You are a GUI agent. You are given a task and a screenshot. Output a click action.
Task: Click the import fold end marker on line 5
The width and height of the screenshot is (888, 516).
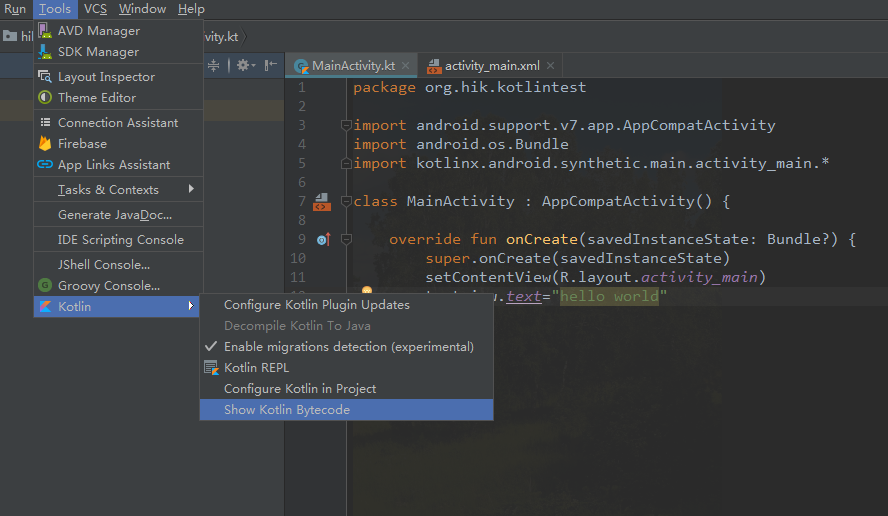pos(346,164)
